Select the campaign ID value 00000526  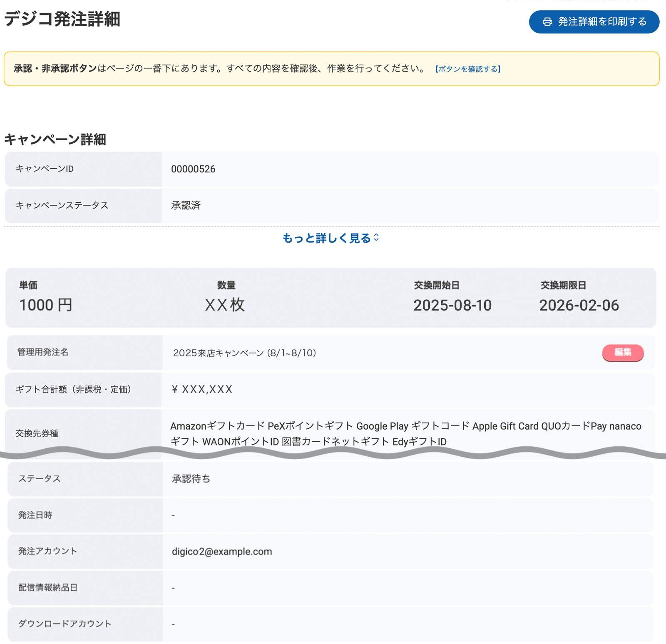pyautogui.click(x=193, y=169)
